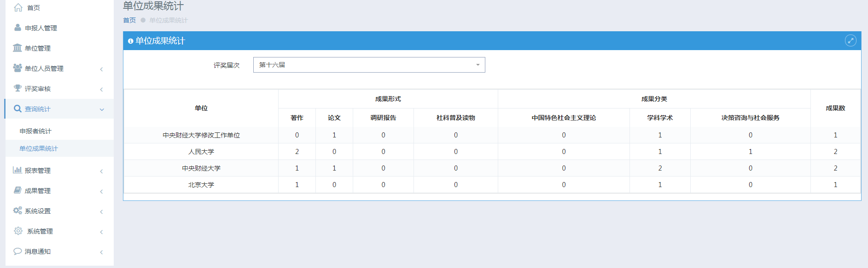868x268 pixels.
Task: Click the dropdown arrow of 评奖届次 select
Action: (x=478, y=65)
